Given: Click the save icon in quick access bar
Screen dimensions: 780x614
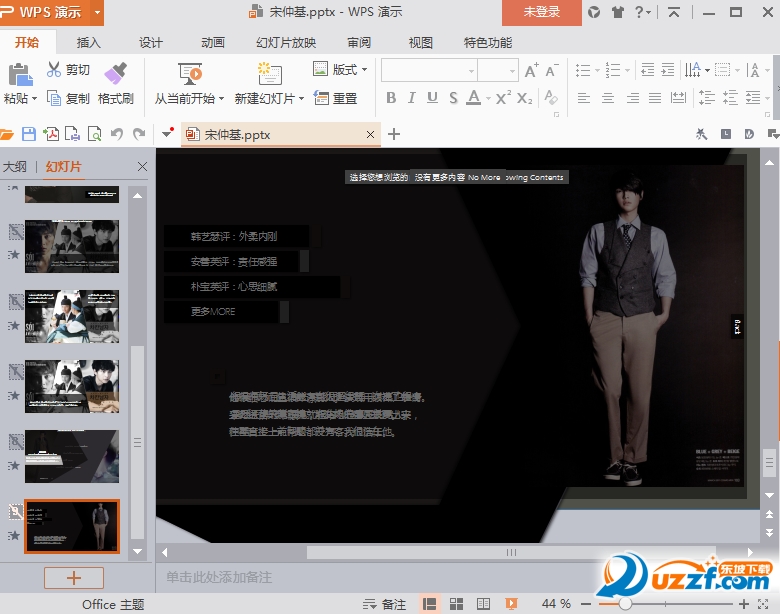Looking at the screenshot, I should pos(29,134).
